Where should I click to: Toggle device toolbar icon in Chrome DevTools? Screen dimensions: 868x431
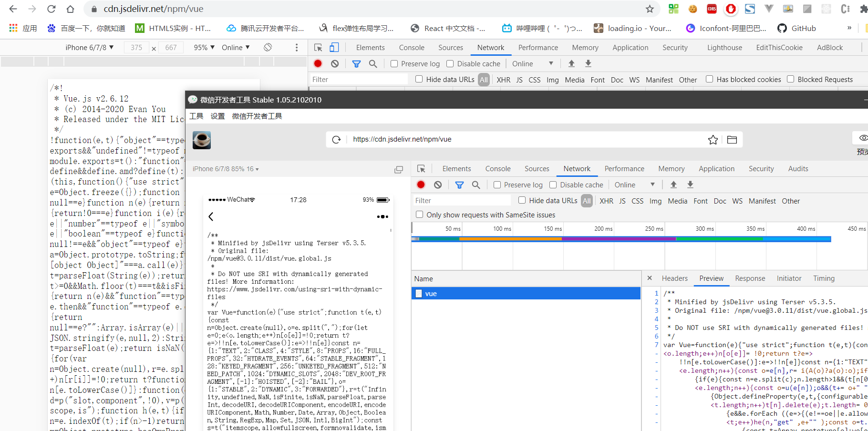point(334,47)
